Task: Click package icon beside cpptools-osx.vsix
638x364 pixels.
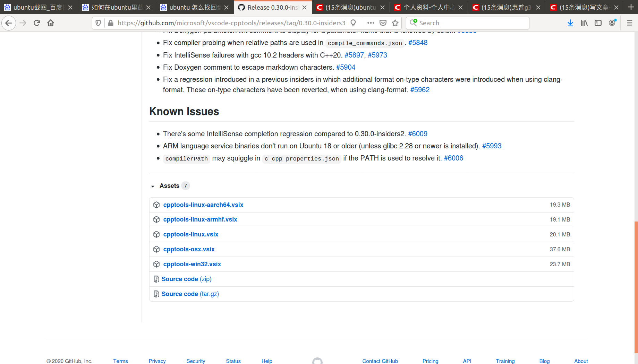Action: point(156,249)
